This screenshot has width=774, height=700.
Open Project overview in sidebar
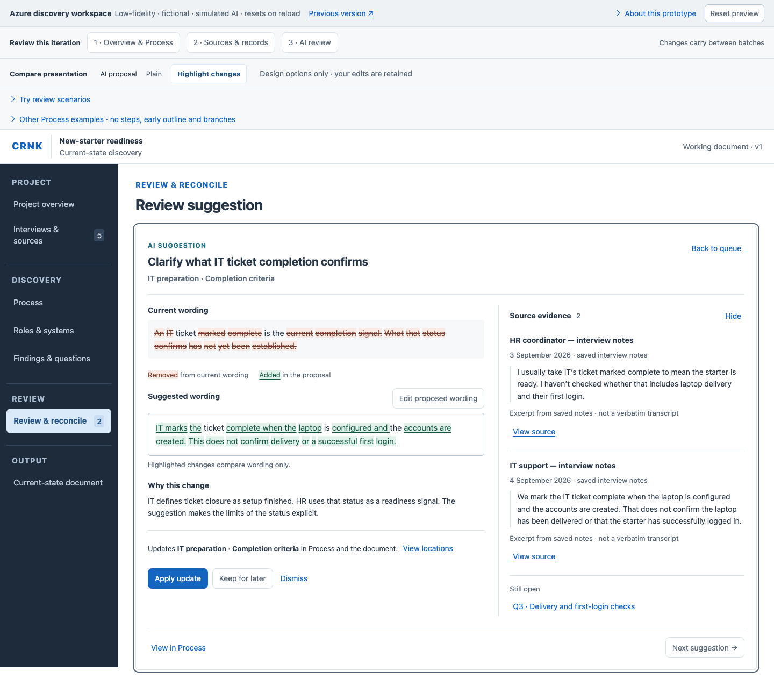tap(59, 204)
